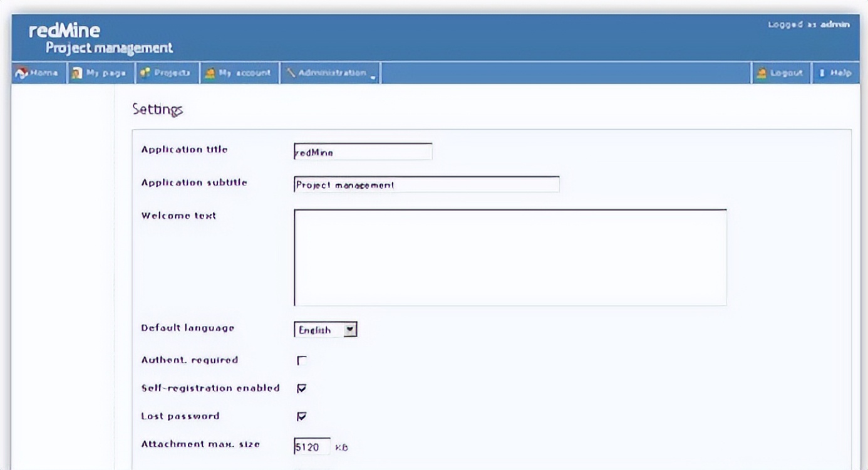
Task: Click the redMine header title
Action: [x=65, y=30]
